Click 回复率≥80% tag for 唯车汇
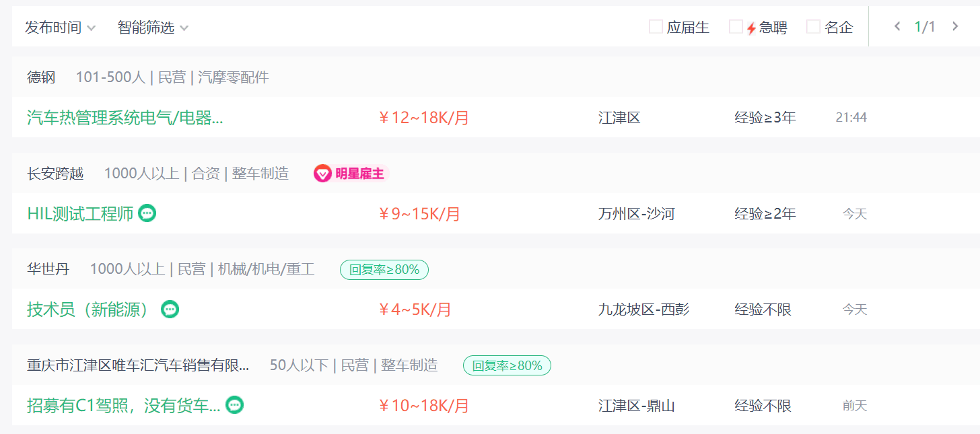Image resolution: width=980 pixels, height=434 pixels. (x=507, y=365)
